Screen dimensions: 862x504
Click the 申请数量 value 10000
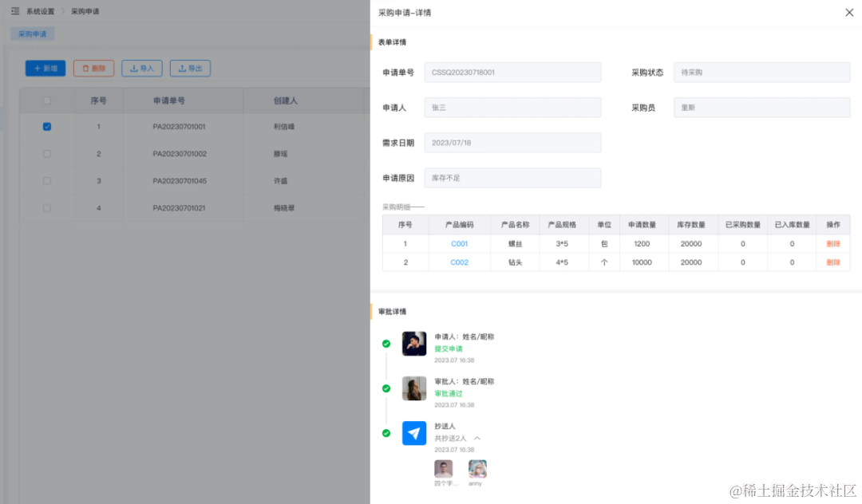642,262
